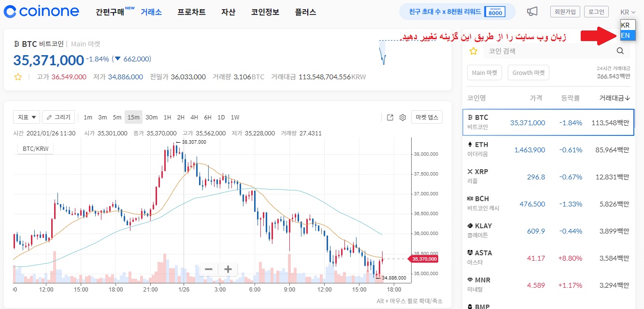
Task: Click ASTA coin icon in list
Action: pyautogui.click(x=470, y=253)
